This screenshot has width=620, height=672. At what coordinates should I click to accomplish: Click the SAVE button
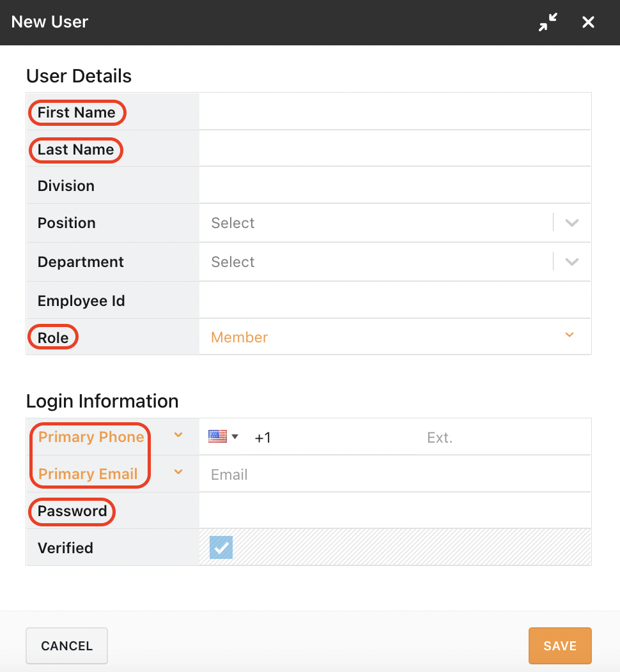click(560, 645)
